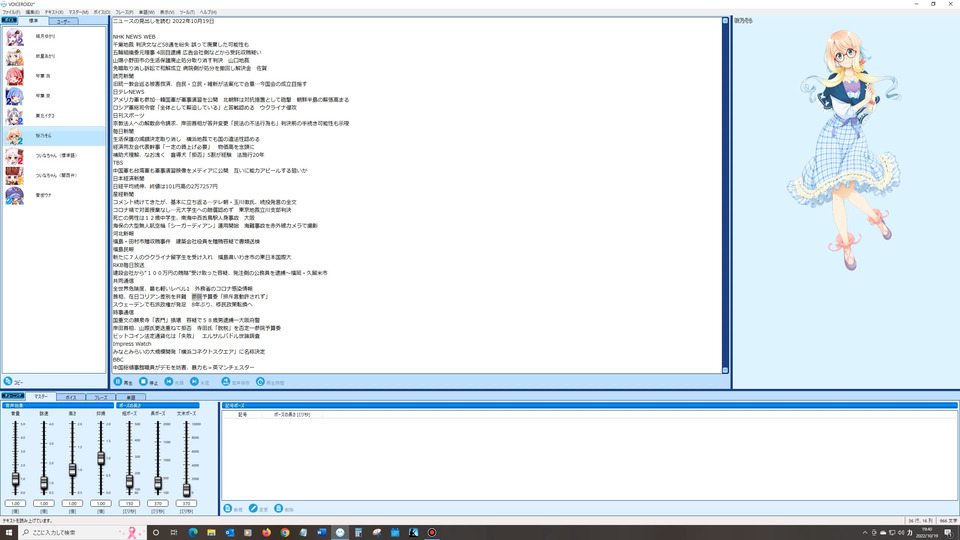Click the 'NHK NEWS WEB' line in text
The image size is (960, 540).
[x=134, y=37]
